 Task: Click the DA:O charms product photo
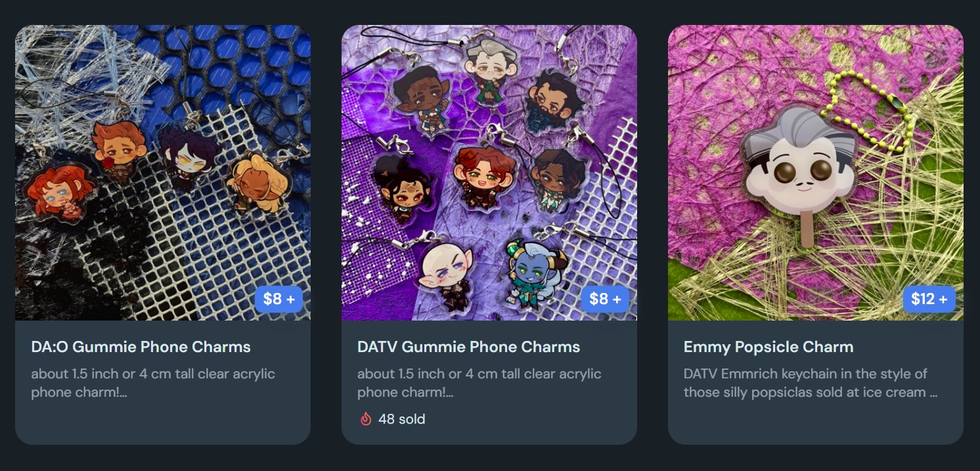[x=163, y=173]
